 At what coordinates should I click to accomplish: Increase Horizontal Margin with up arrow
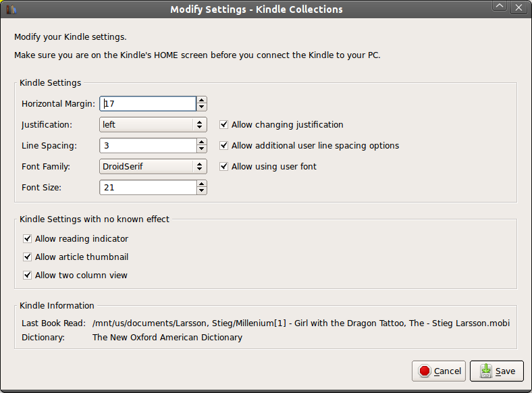click(x=201, y=100)
